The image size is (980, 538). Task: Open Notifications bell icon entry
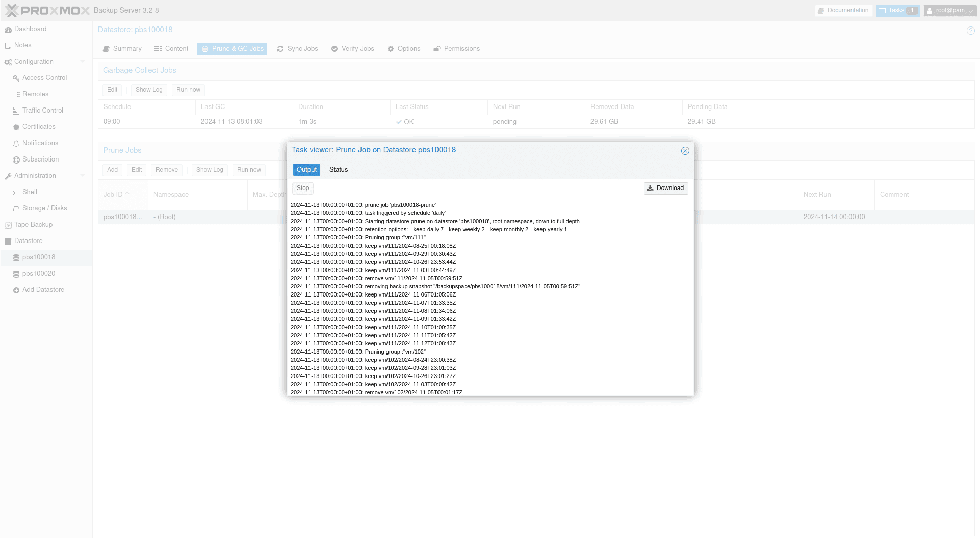coord(16,144)
